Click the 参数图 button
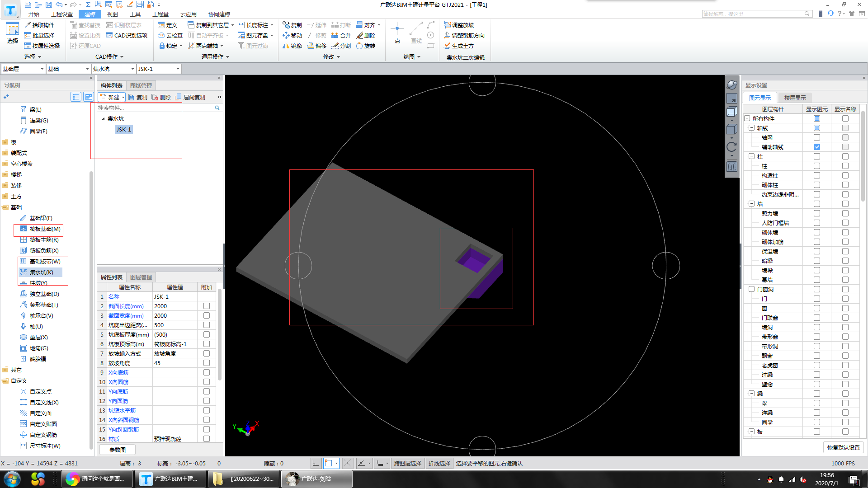Viewport: 868px width, 488px height. point(117,450)
